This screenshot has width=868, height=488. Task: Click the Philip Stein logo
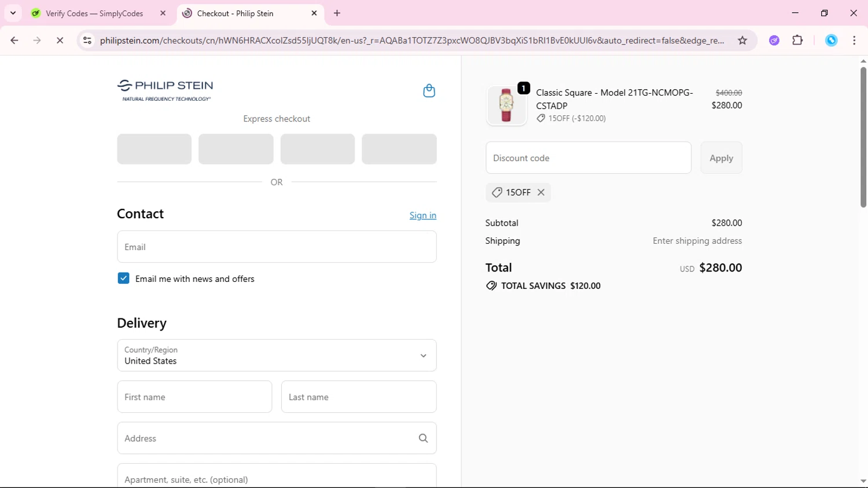[x=165, y=91]
